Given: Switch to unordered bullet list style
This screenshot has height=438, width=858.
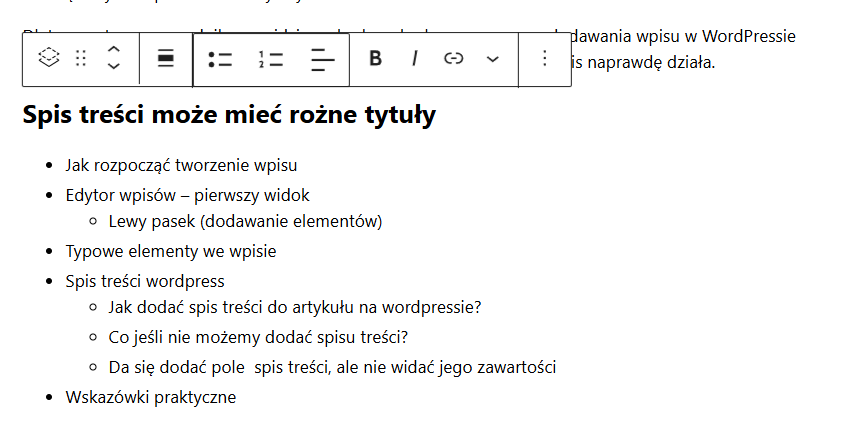Looking at the screenshot, I should pyautogui.click(x=220, y=59).
